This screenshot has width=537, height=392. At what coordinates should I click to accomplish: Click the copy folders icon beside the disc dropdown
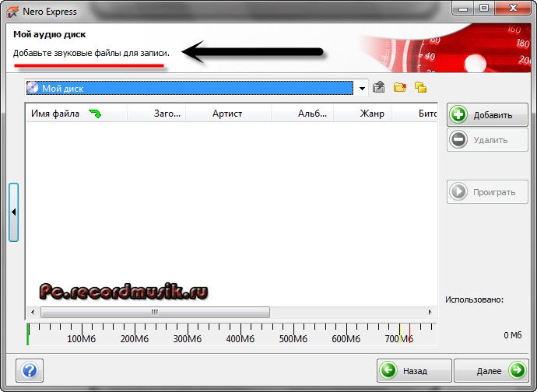[x=420, y=87]
